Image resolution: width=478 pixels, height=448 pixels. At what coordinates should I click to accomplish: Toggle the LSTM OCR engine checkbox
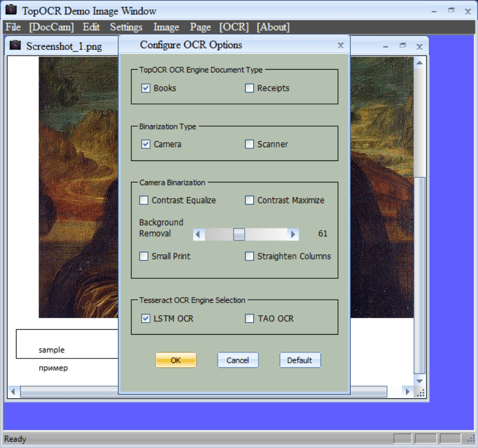tap(146, 319)
